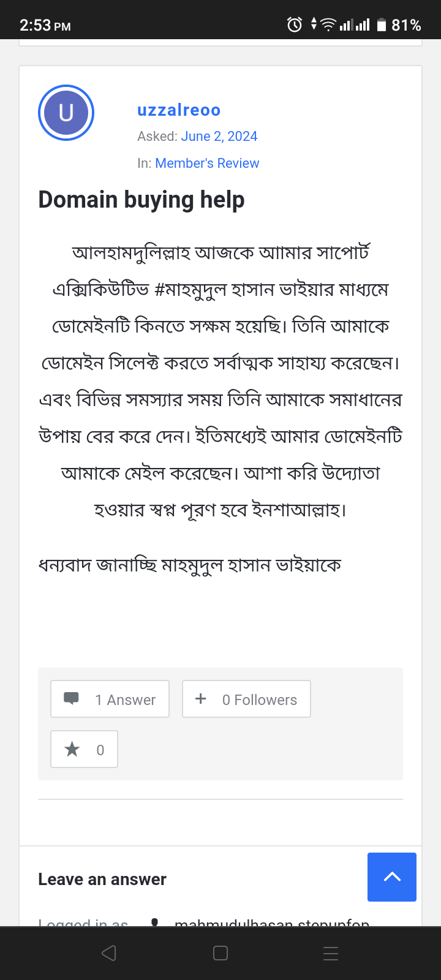The image size is (441, 980).
Task: Open the Domain buying help question title
Action: click(141, 200)
